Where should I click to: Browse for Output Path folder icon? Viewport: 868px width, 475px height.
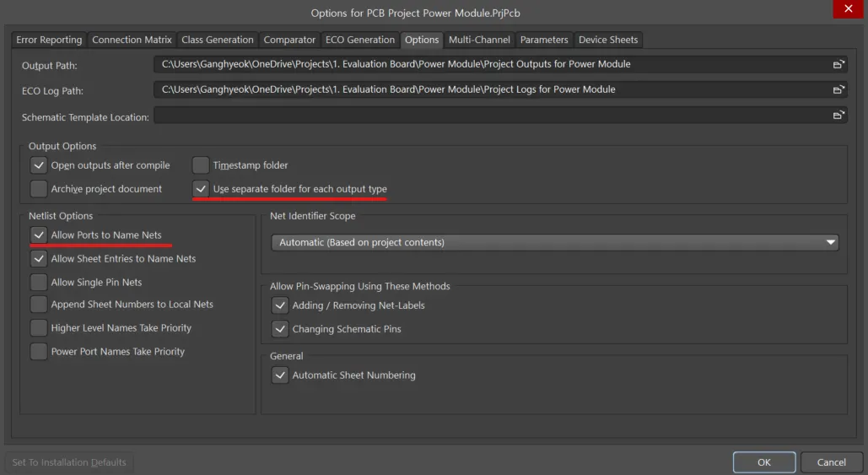[x=838, y=64]
